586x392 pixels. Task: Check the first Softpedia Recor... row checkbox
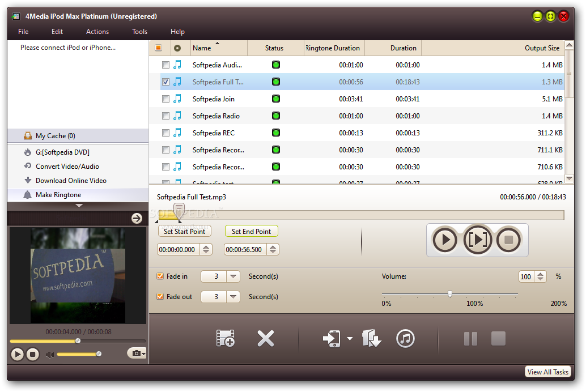tap(165, 150)
